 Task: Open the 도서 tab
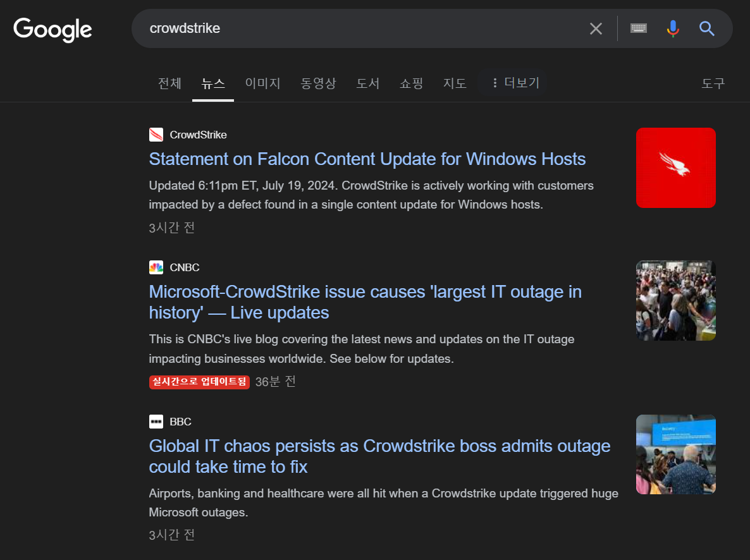368,83
